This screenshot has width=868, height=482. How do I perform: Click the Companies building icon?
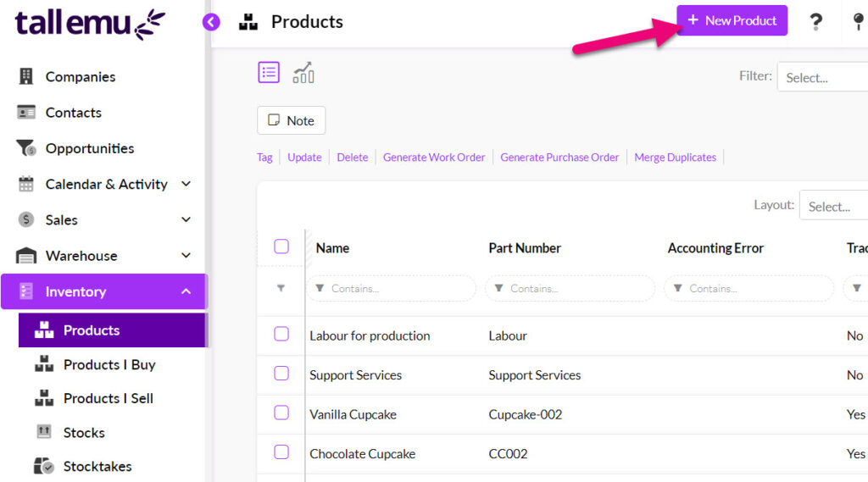click(x=26, y=76)
